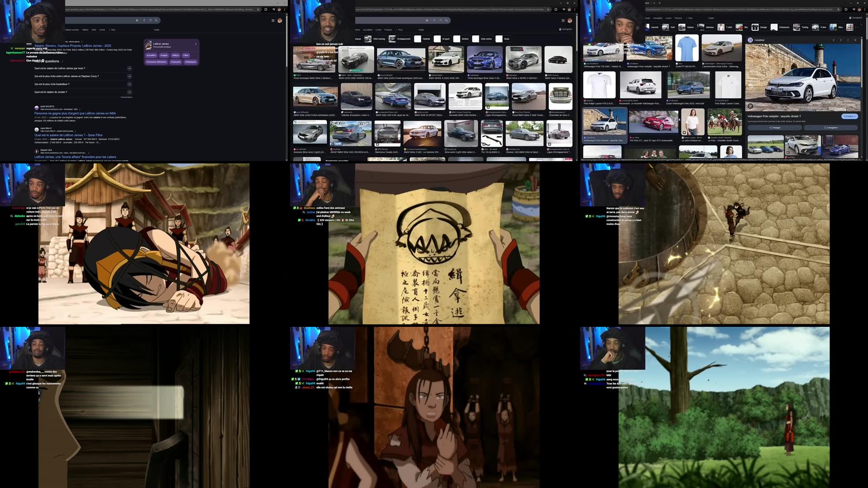Image resolution: width=868 pixels, height=488 pixels.
Task: Open Google apps grid in BMW images frame
Action: (563, 20)
